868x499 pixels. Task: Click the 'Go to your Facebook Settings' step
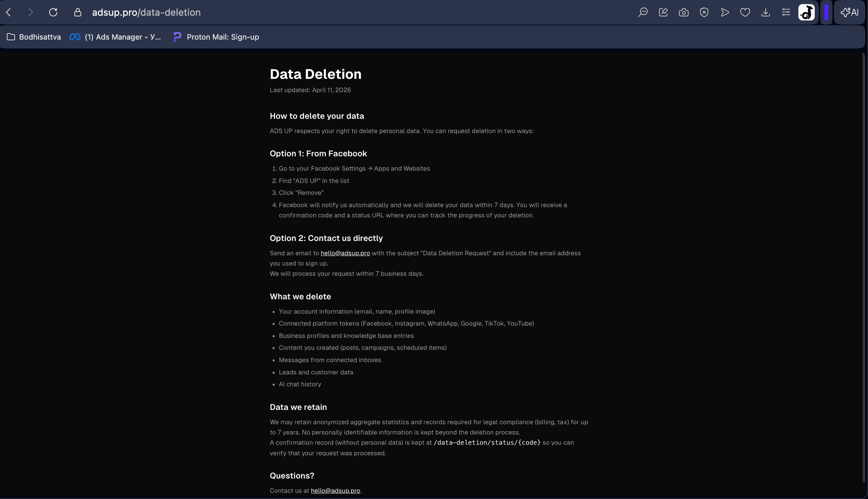354,168
